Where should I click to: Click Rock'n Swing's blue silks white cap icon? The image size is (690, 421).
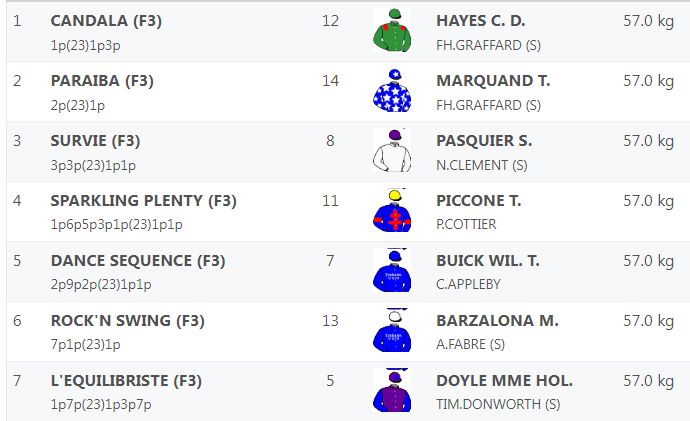click(392, 330)
